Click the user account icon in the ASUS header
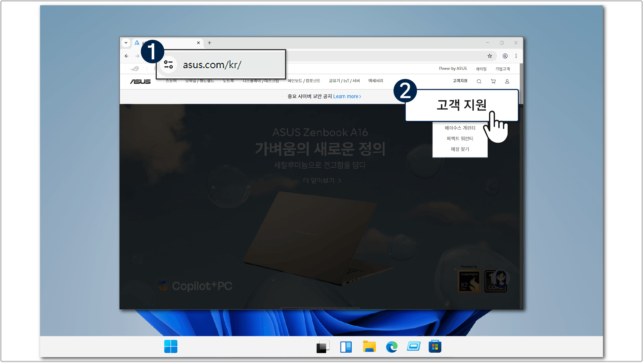The image size is (643, 364). click(507, 81)
